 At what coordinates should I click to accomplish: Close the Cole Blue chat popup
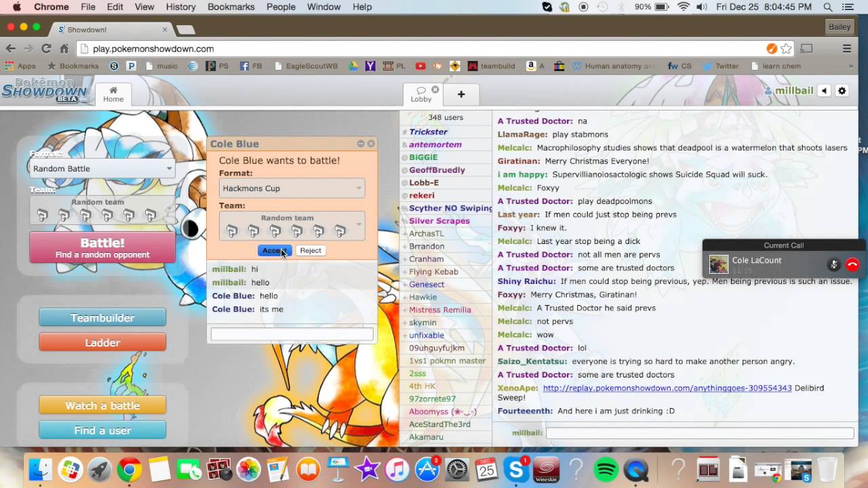[371, 144]
